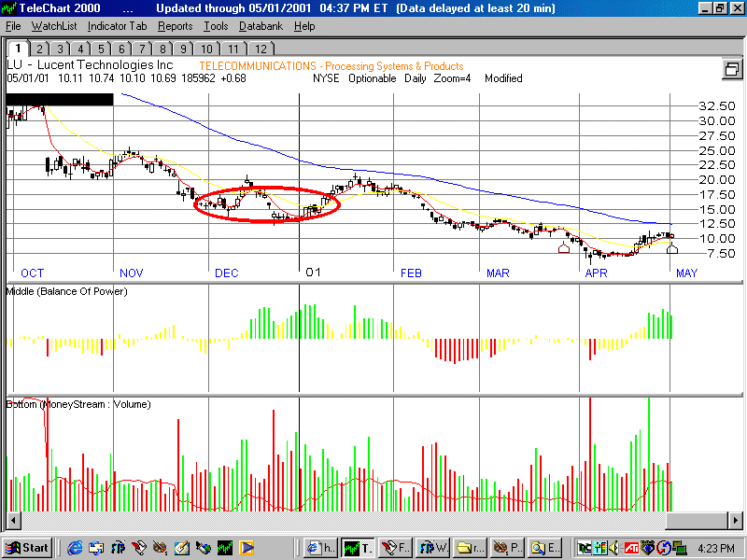Screen dimensions: 747x560
Task: Click the ATI tray icon
Action: click(x=632, y=548)
